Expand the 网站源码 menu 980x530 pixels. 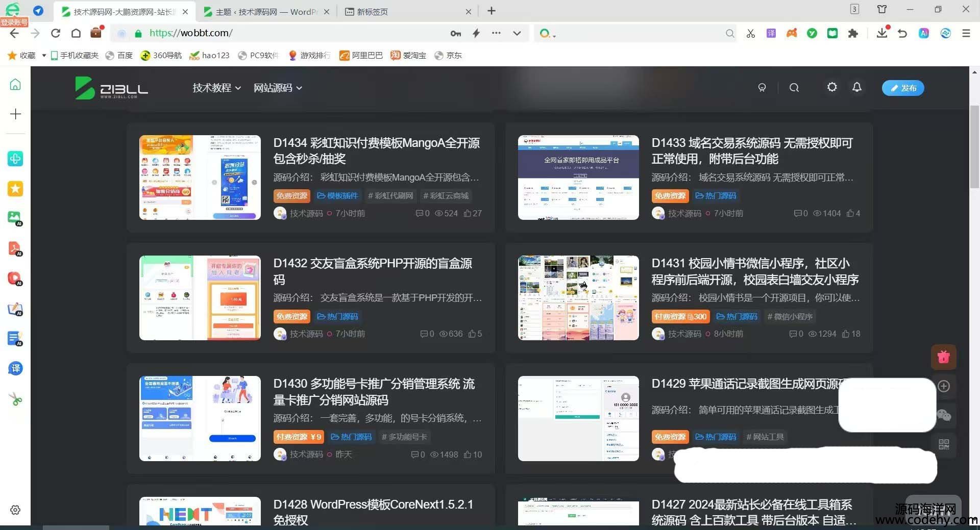(278, 88)
